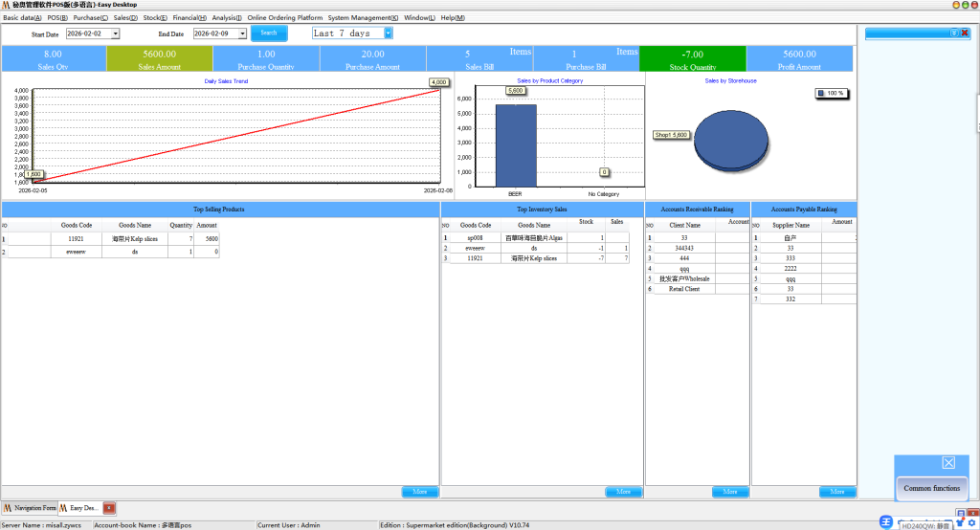Switch to the Navigation Form tab
The width and height of the screenshot is (980, 530).
pos(29,508)
